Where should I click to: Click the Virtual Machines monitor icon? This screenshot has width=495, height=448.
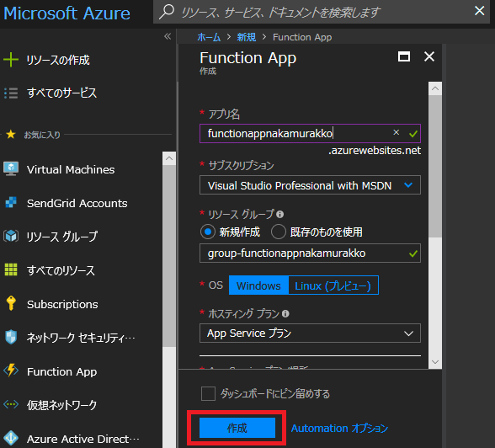coord(11,169)
